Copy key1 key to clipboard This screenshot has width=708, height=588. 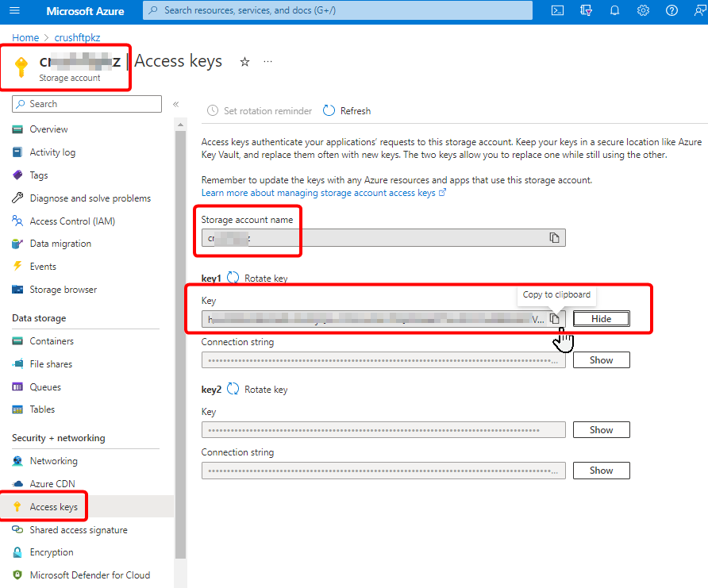tap(555, 318)
